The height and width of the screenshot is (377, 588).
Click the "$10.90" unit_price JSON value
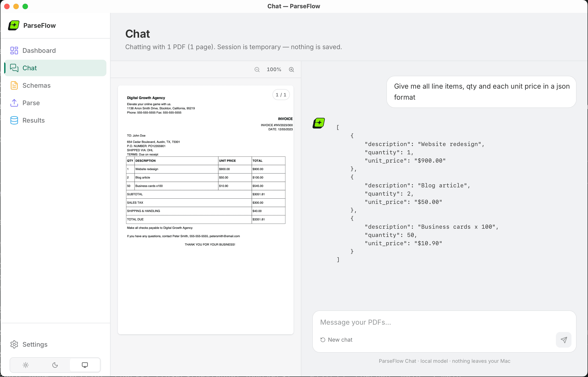[x=428, y=244]
